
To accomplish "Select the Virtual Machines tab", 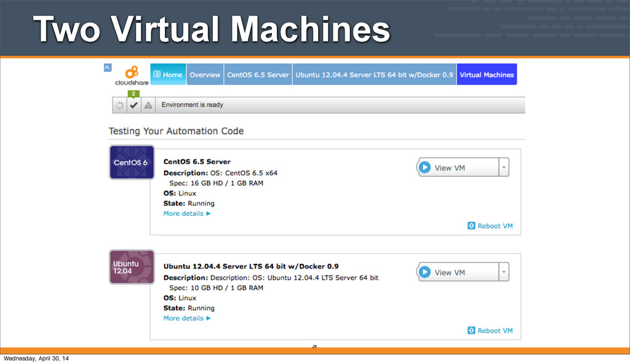I will (487, 74).
